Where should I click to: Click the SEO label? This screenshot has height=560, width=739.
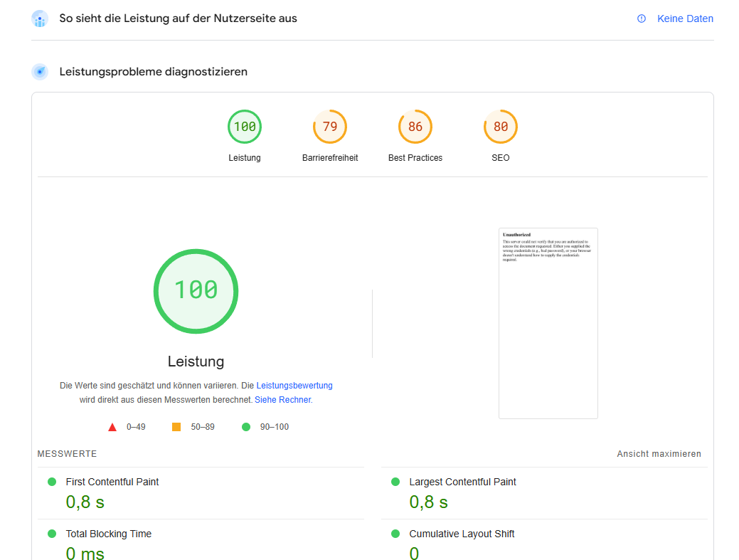pos(501,158)
